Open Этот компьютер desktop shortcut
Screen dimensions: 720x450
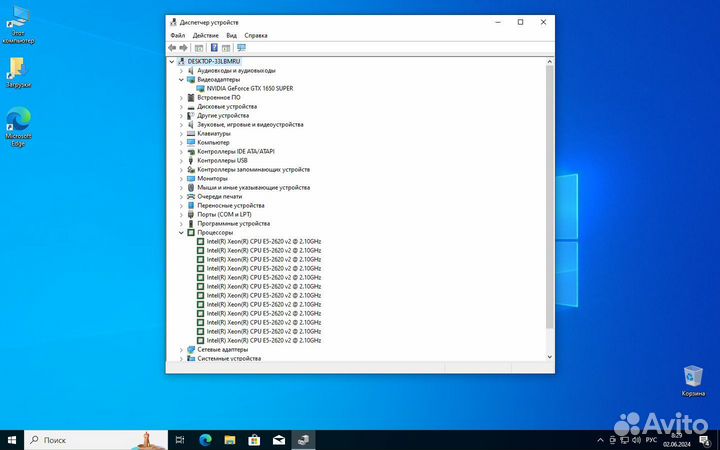[x=18, y=25]
